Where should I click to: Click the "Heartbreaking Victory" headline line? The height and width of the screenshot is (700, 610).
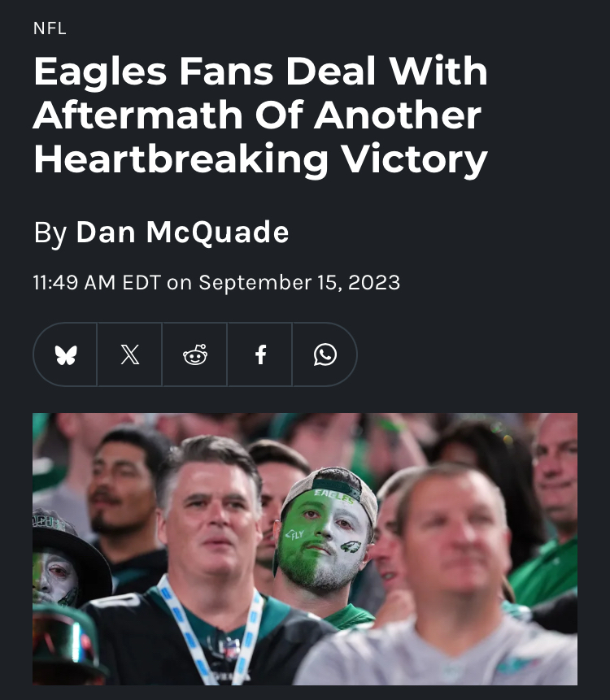click(260, 159)
